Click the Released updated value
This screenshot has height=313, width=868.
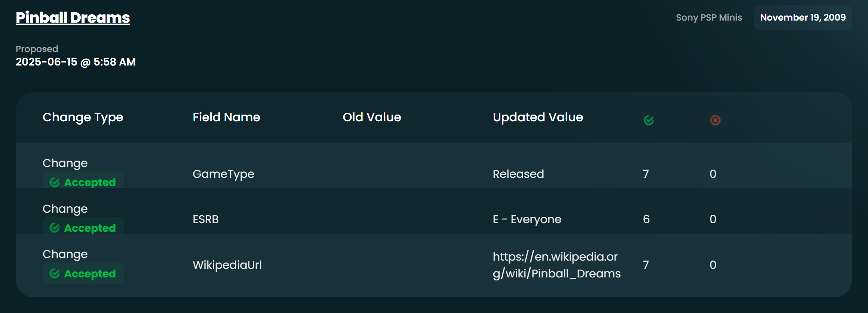[x=518, y=174]
